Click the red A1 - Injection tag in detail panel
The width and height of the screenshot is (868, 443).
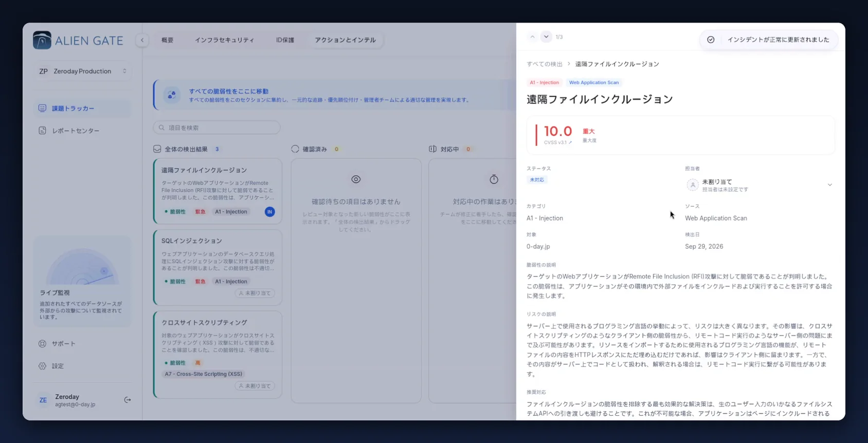[545, 83]
